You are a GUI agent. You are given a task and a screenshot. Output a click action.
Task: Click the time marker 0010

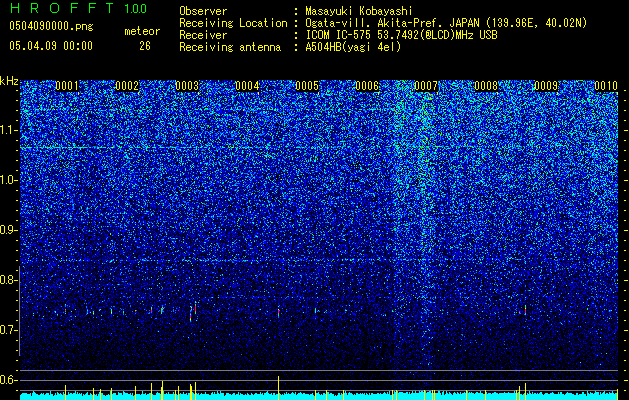click(x=606, y=86)
